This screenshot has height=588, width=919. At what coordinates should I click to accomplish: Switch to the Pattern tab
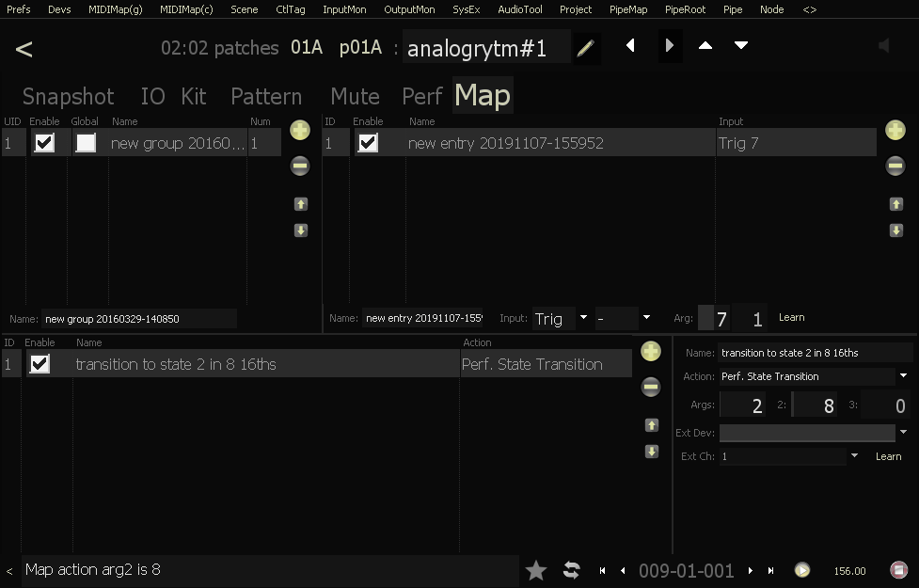(266, 97)
